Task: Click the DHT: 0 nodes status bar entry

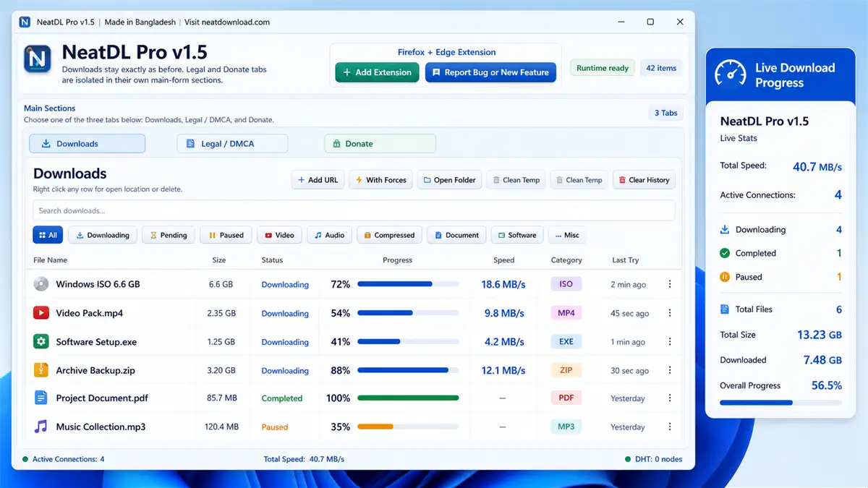Action: pos(654,459)
